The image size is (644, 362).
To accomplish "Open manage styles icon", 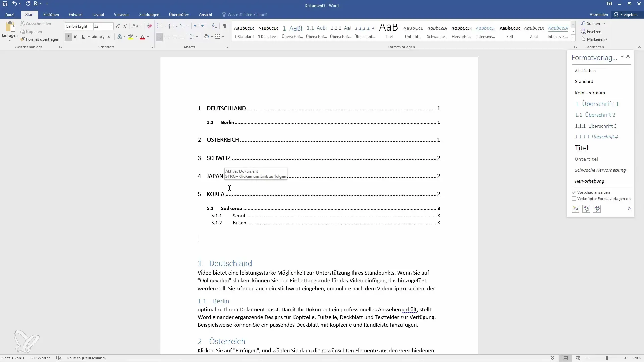I will (x=597, y=209).
